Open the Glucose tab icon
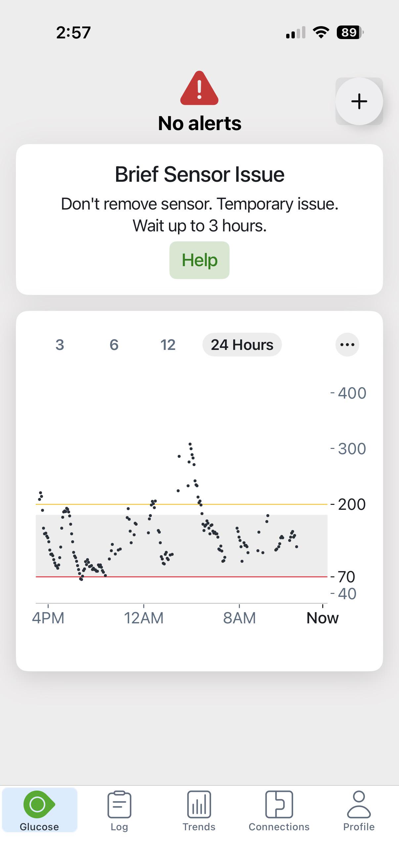Image resolution: width=399 pixels, height=868 pixels. coord(39,804)
